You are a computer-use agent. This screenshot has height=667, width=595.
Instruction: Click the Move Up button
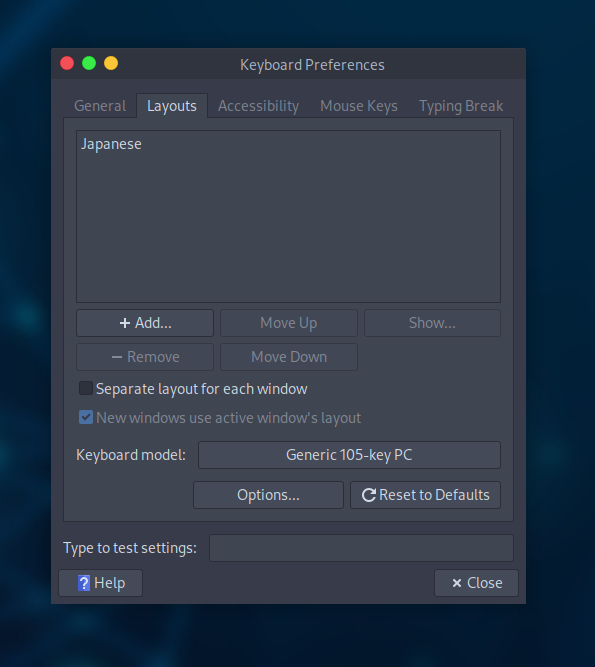[x=289, y=323]
